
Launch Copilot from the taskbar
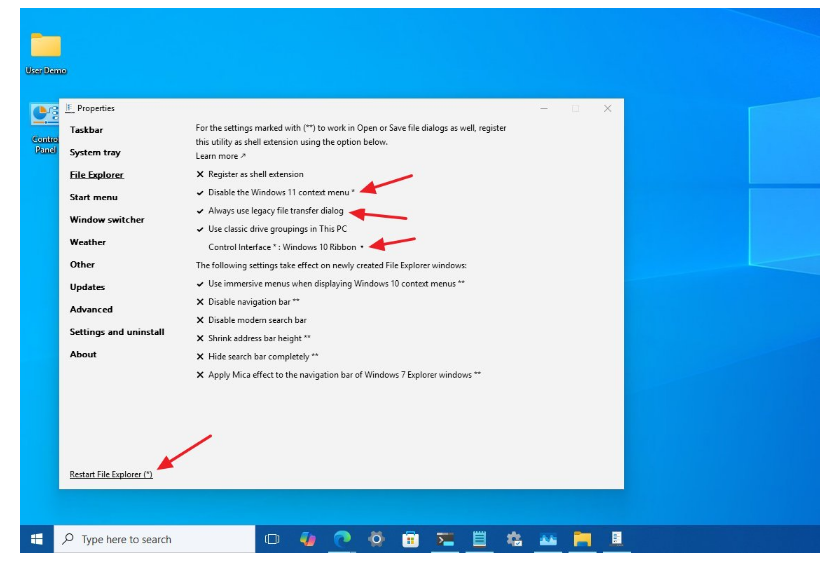tap(307, 539)
